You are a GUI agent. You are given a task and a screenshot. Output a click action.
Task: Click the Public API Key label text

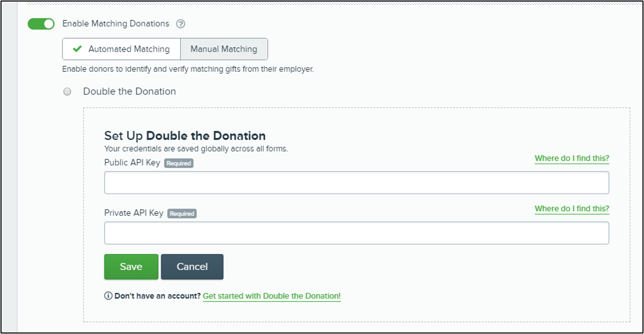click(132, 163)
